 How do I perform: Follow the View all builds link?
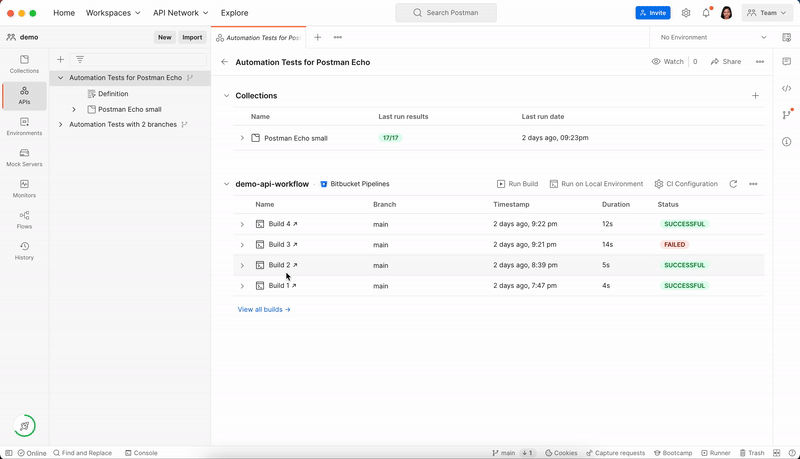point(264,309)
